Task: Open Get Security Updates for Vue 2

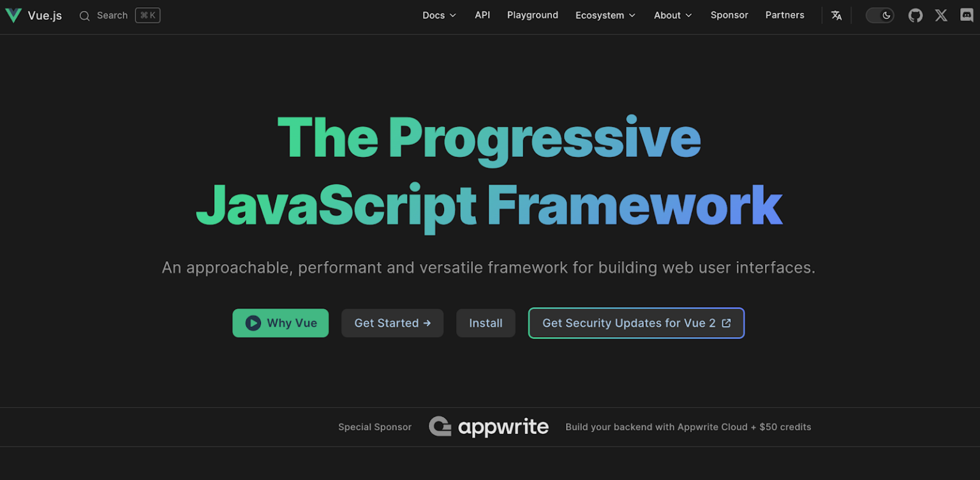Action: click(635, 323)
